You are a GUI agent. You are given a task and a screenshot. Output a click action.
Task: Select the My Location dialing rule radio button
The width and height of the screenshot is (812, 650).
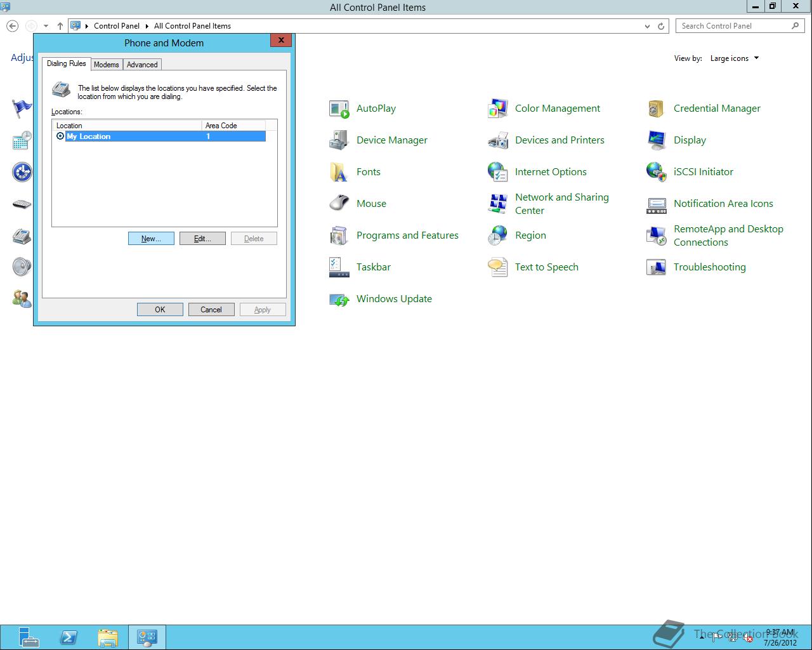pos(62,136)
